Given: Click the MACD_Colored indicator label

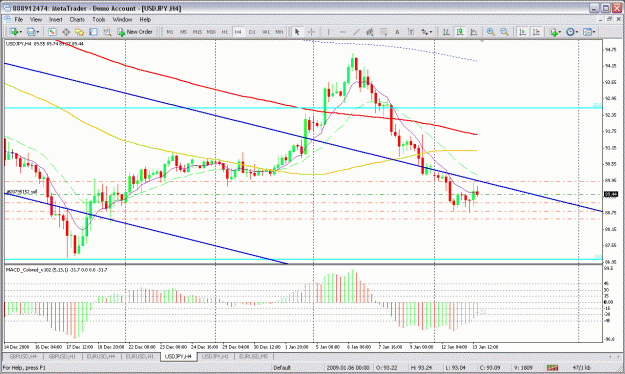Looking at the screenshot, I should point(56,270).
